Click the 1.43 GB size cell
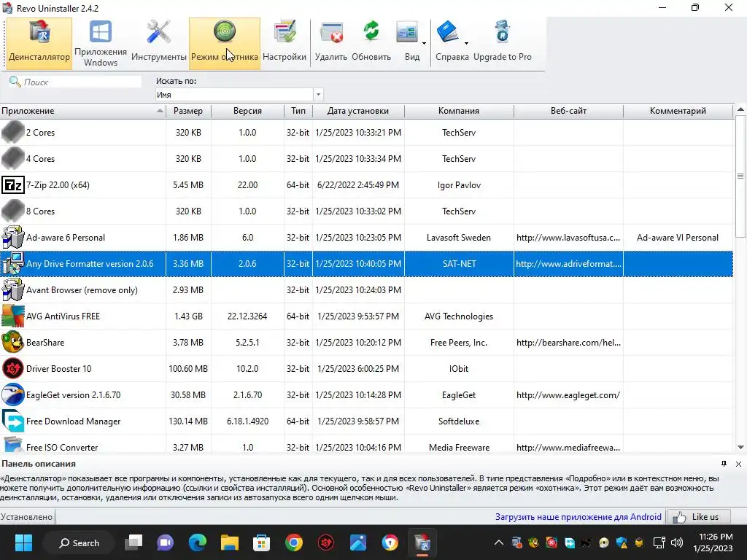The image size is (747, 560). [x=188, y=316]
